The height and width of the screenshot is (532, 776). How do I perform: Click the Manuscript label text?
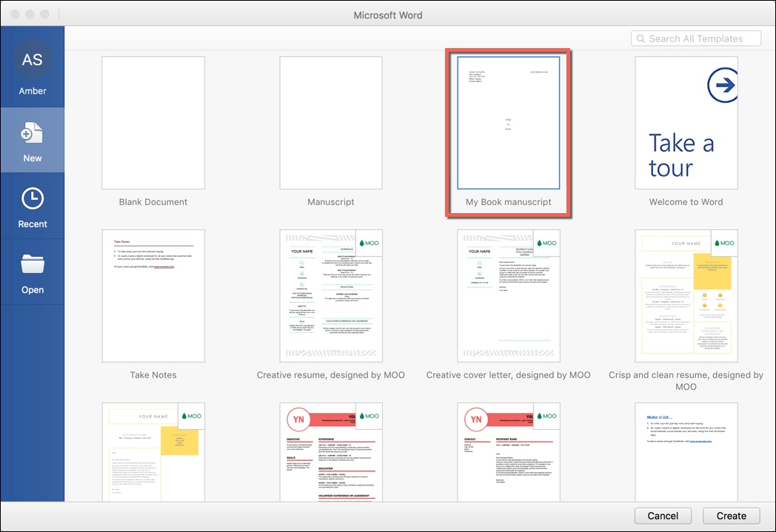[x=330, y=202]
